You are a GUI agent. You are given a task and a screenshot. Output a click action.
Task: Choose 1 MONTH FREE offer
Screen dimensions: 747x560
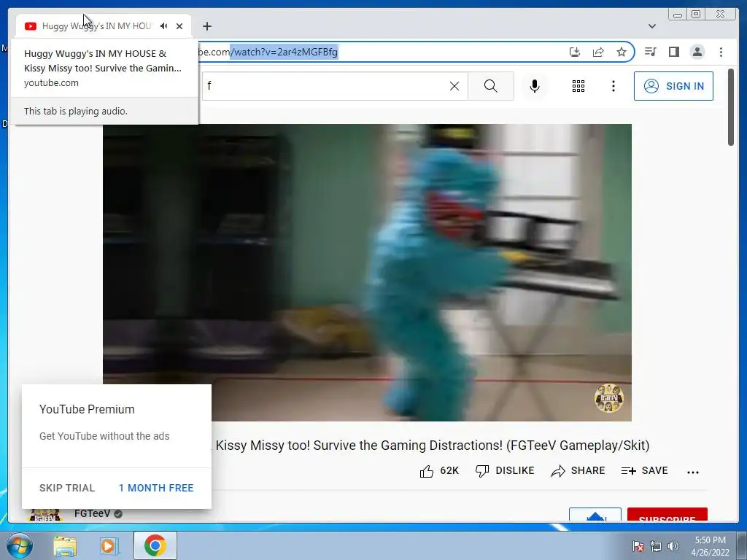(x=156, y=488)
